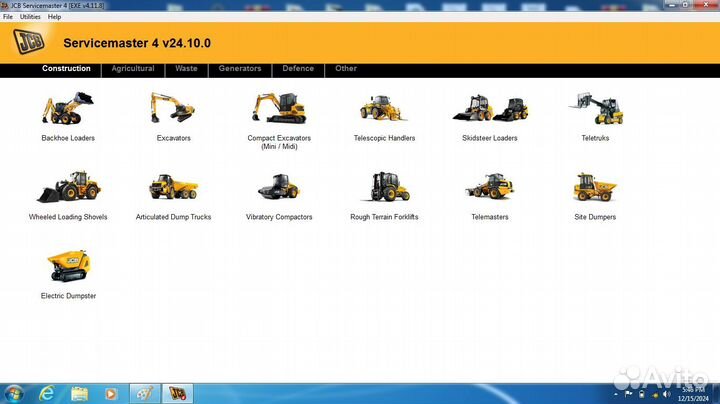Click the Electric Dumpster label

click(x=68, y=296)
